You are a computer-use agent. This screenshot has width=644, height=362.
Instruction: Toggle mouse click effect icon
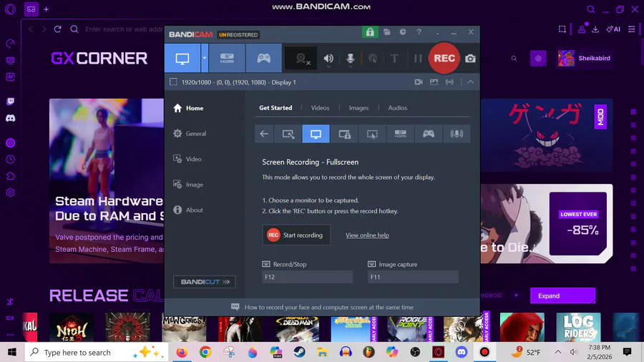[x=373, y=59]
